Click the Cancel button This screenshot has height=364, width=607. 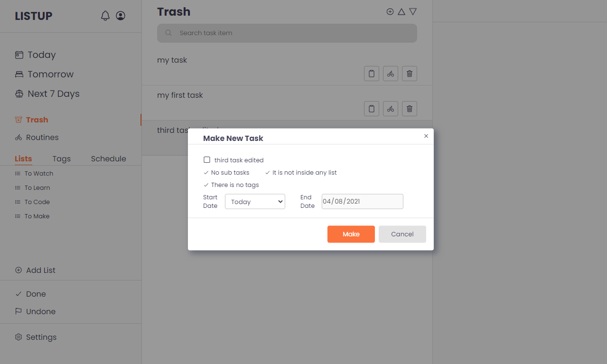(402, 234)
